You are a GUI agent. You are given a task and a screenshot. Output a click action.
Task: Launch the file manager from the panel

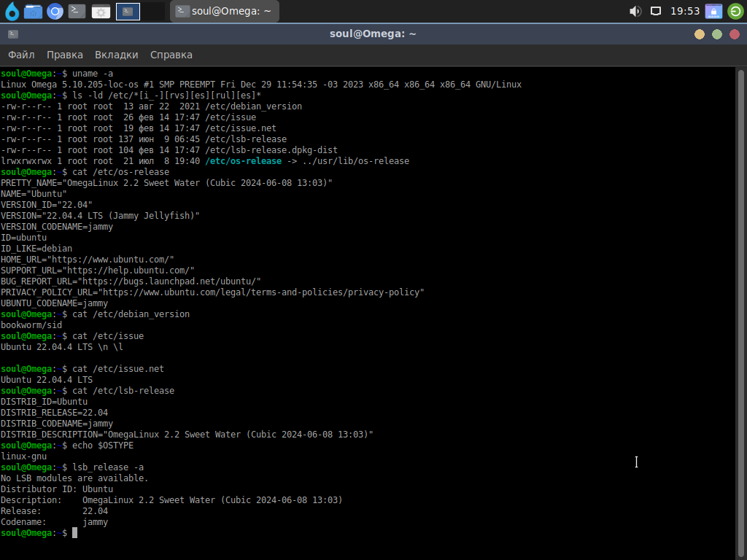click(x=33, y=12)
